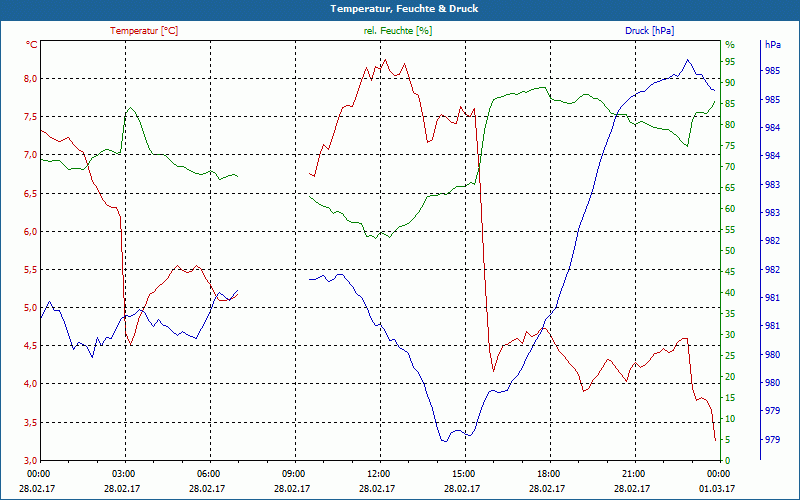Click the '20' humidity axis value

point(730,377)
